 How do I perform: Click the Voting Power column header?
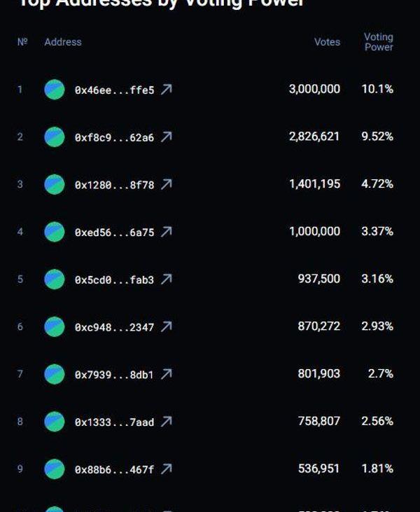(379, 42)
